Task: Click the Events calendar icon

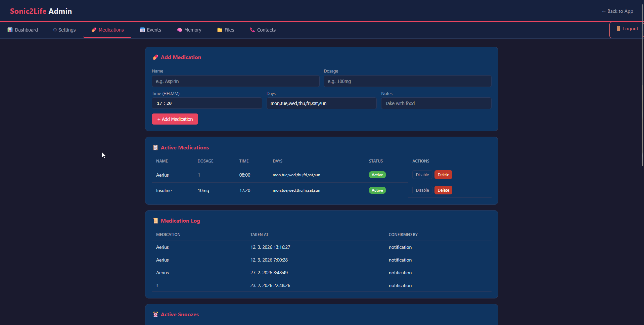Action: tap(142, 30)
